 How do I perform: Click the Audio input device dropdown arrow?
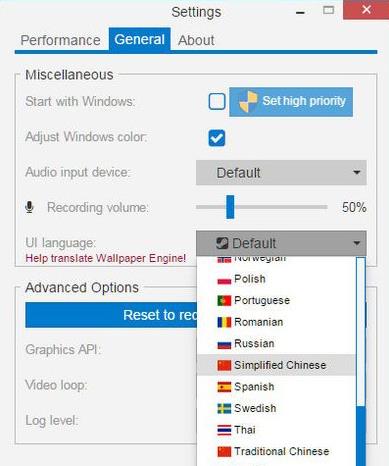[x=356, y=173]
